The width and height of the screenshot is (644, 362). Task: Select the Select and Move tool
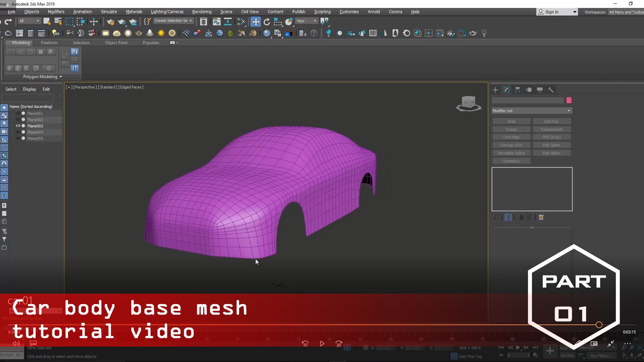(x=256, y=21)
